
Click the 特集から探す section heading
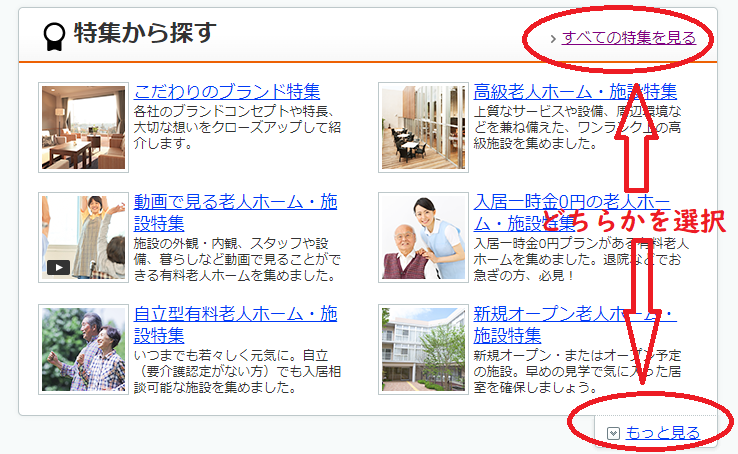[x=145, y=33]
